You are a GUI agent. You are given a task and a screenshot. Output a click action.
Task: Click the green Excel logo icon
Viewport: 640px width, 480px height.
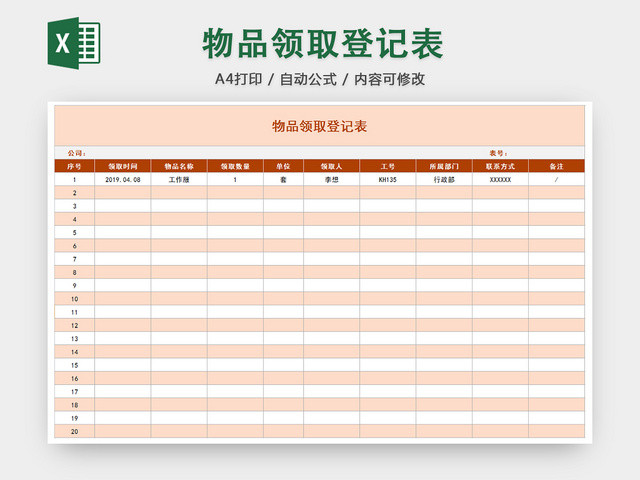coord(74,43)
